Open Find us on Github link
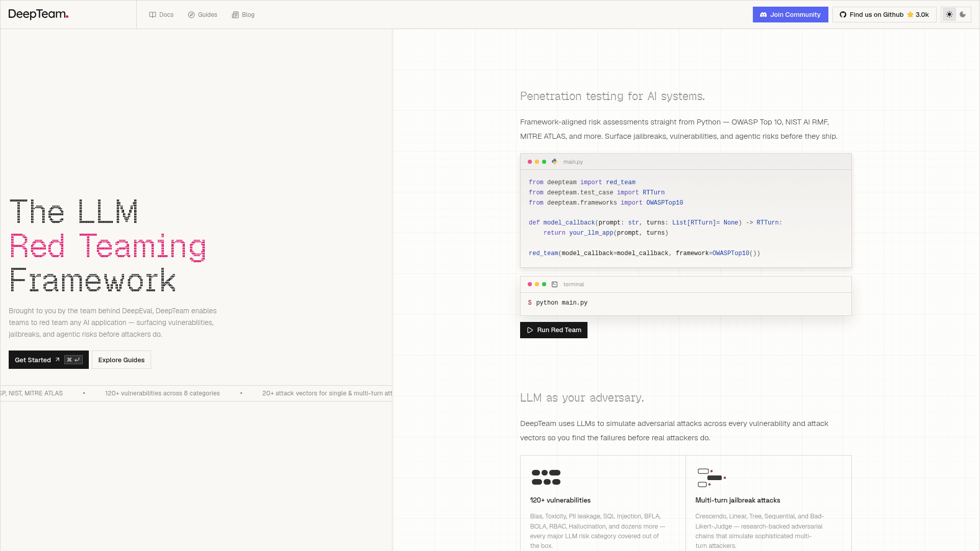The height and width of the screenshot is (551, 980). pyautogui.click(x=884, y=15)
